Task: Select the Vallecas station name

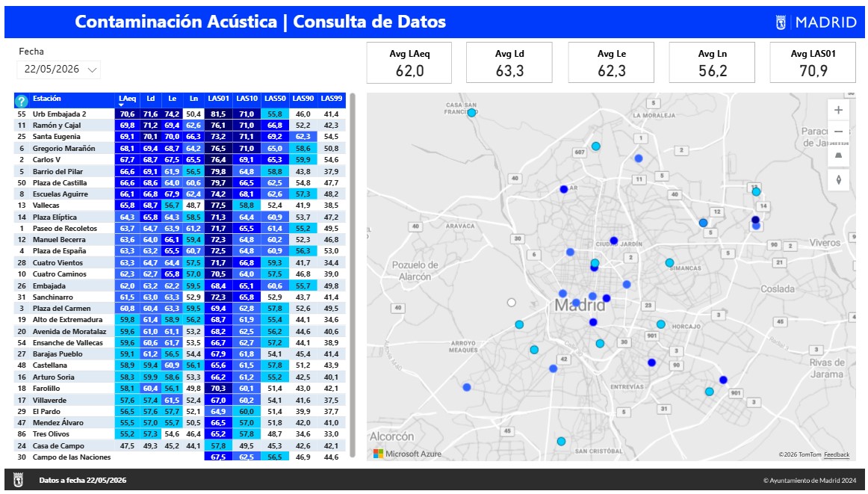Action: (x=46, y=206)
